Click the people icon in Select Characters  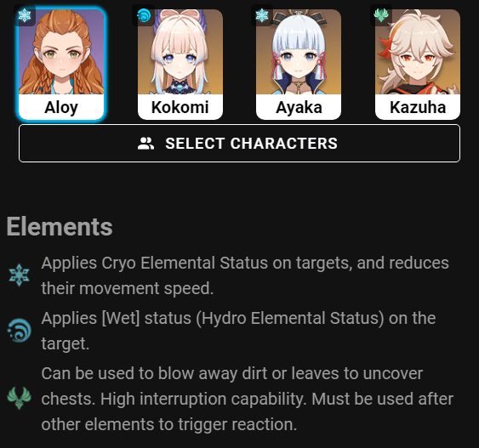point(145,144)
